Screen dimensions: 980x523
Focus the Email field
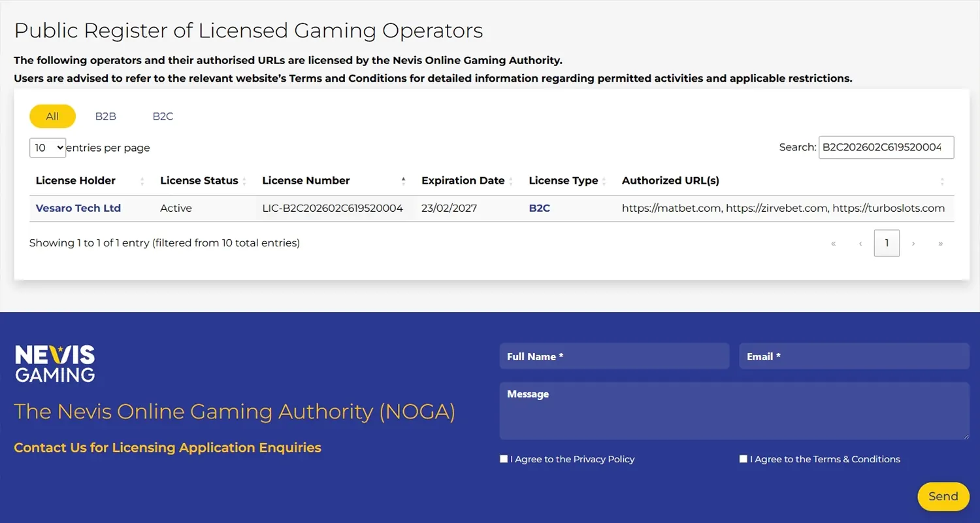[x=855, y=356]
